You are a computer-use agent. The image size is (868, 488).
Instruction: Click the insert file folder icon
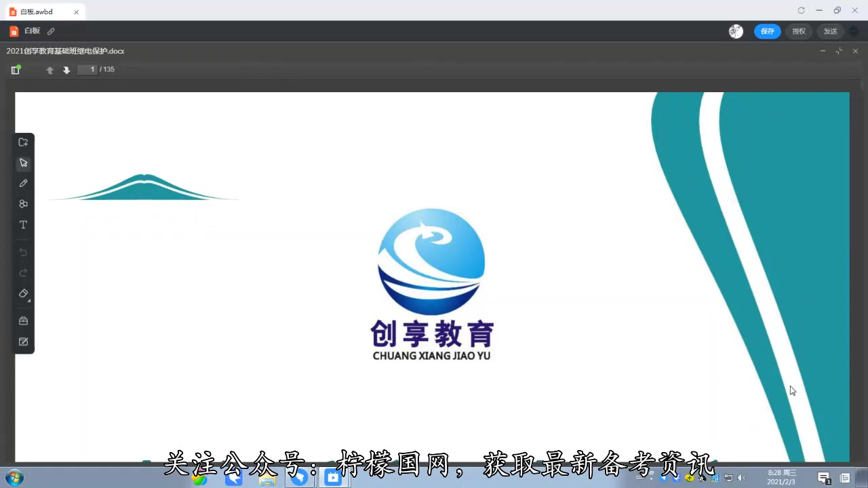(x=23, y=142)
